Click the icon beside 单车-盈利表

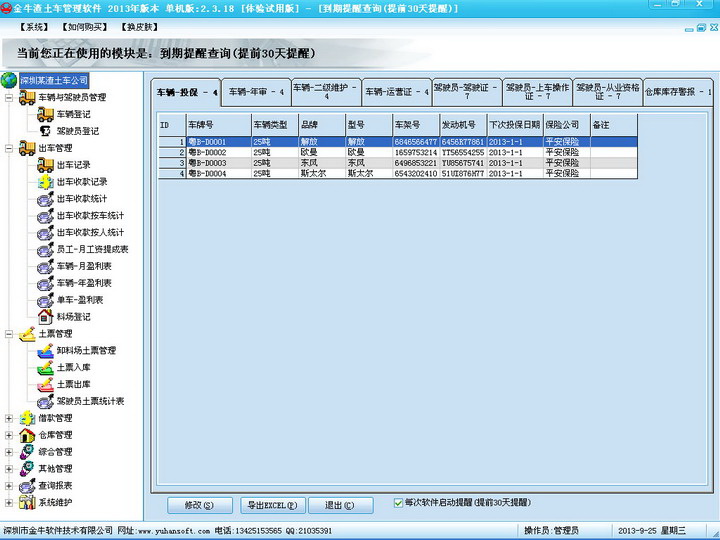(x=45, y=300)
